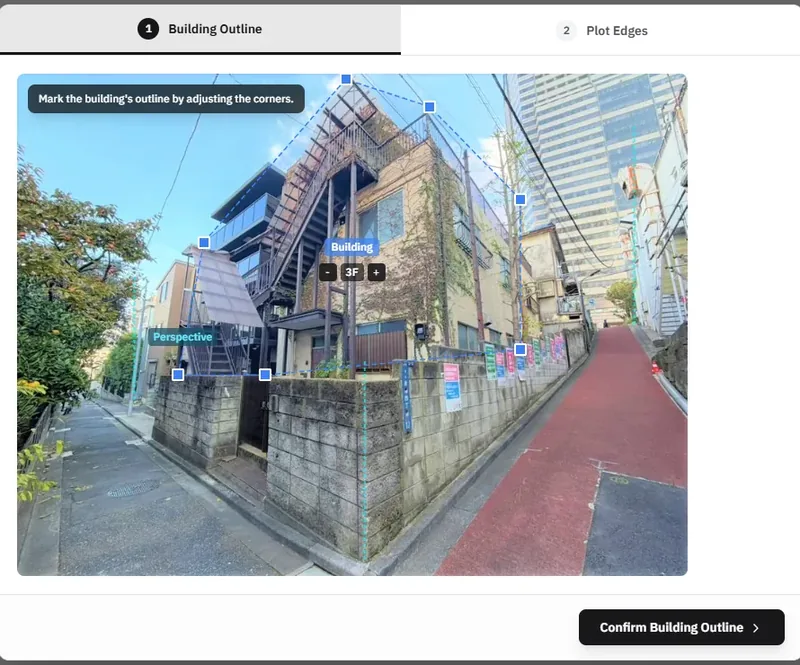Click the Perspective label chip
Screen dimensions: 800x665
pos(182,337)
